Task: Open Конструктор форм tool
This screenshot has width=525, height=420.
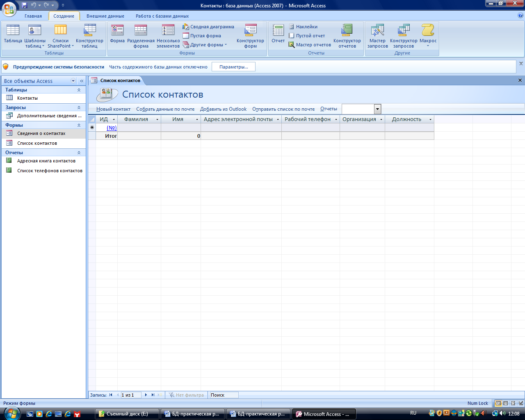Action: click(250, 36)
